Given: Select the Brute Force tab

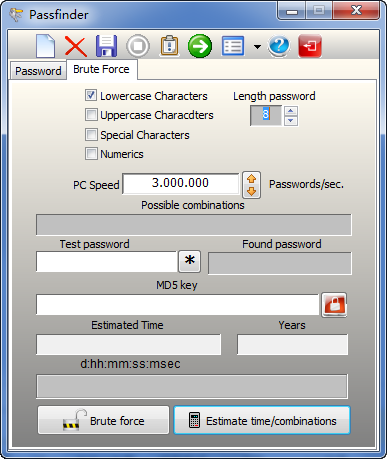Looking at the screenshot, I should pos(102,69).
